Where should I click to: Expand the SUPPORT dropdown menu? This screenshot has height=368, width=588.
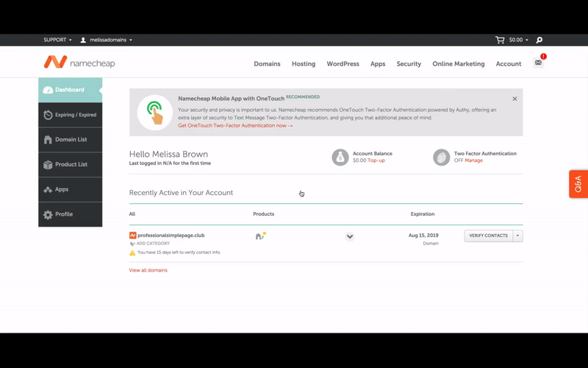57,40
